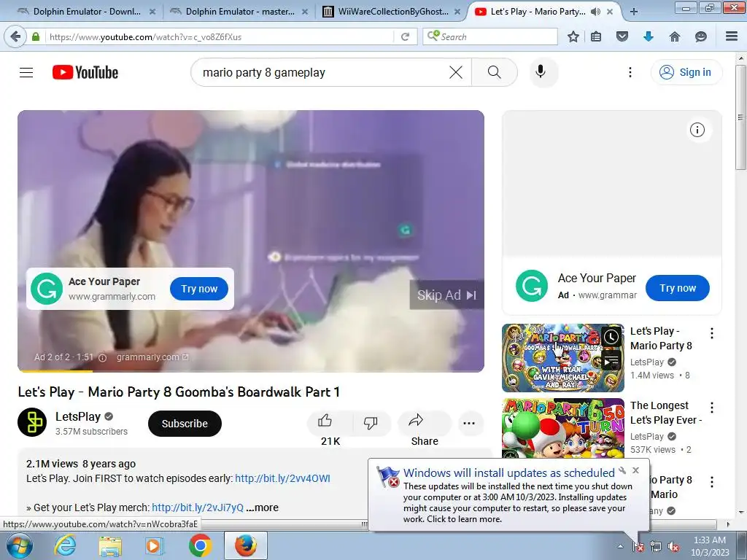Open more actions ellipsis under the video
Image resolution: width=747 pixels, height=560 pixels.
click(469, 423)
